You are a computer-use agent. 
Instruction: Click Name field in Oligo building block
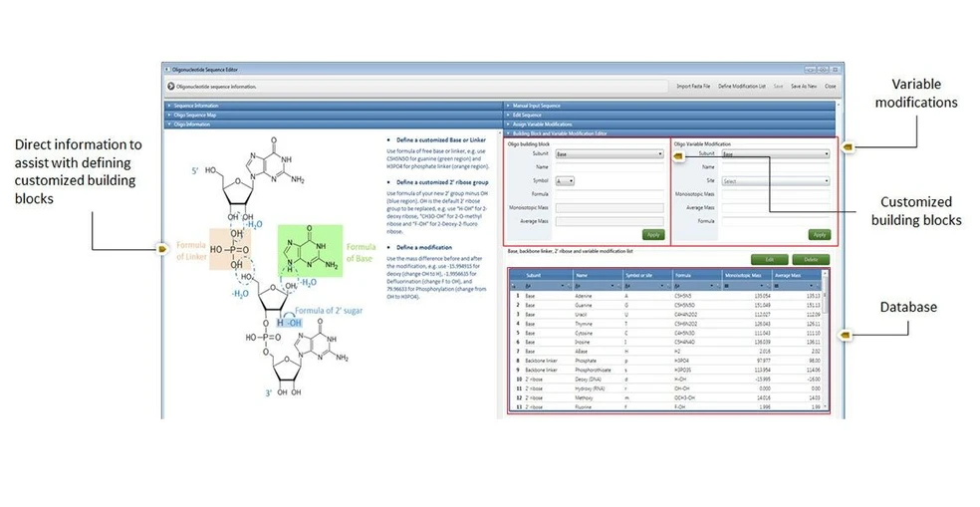pyautogui.click(x=610, y=167)
